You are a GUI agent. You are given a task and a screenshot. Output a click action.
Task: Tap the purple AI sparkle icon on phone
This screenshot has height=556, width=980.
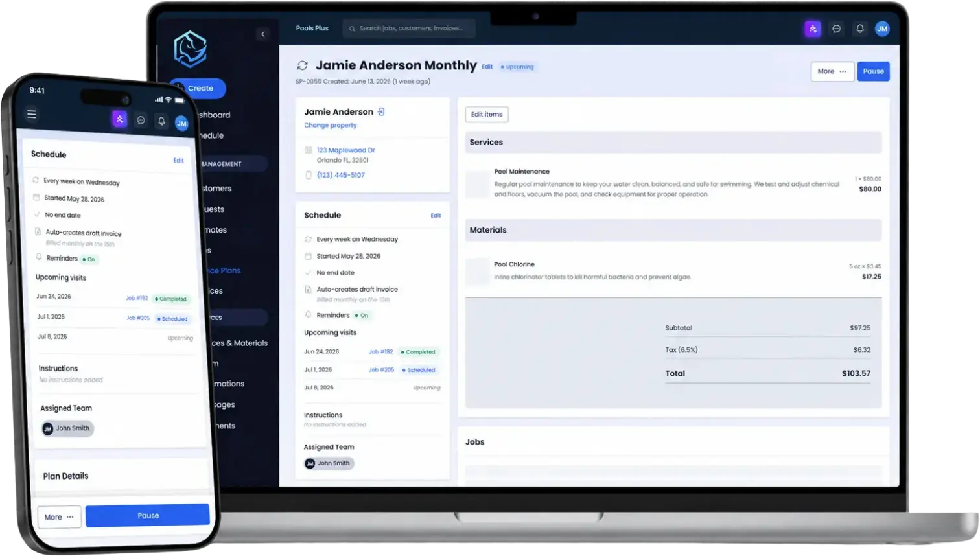[119, 119]
